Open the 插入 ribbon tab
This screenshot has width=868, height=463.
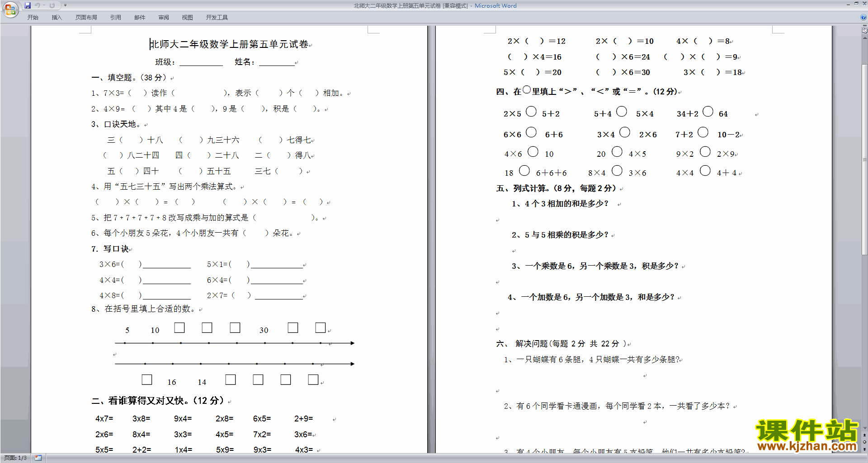[57, 17]
